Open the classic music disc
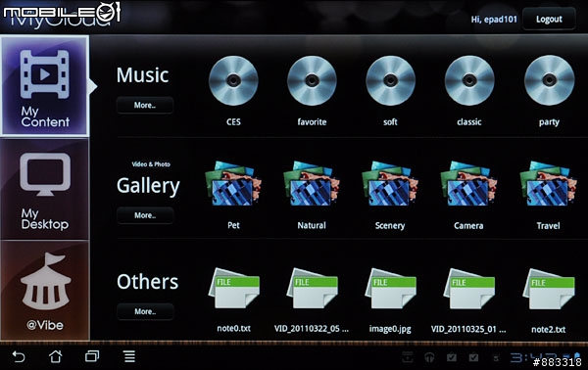 point(469,81)
